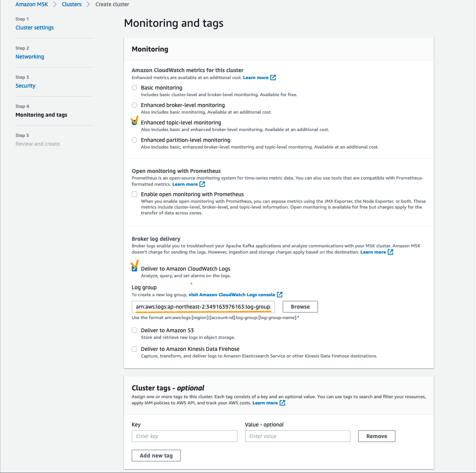476x473 pixels.
Task: Select Basic monitoring radio button
Action: pyautogui.click(x=134, y=88)
